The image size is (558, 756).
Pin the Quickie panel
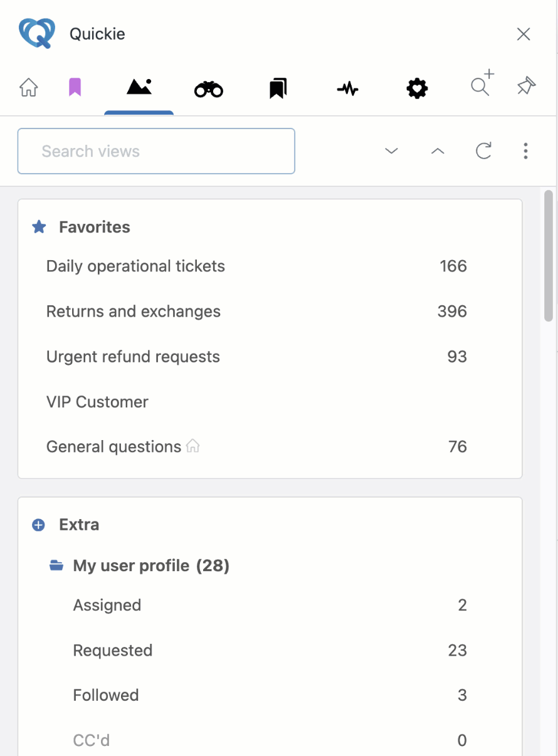[526, 87]
